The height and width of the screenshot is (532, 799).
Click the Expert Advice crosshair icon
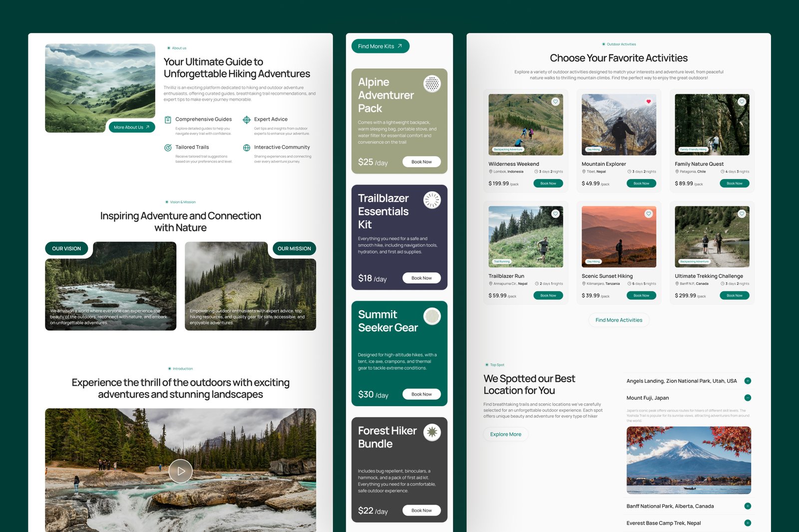click(x=246, y=120)
